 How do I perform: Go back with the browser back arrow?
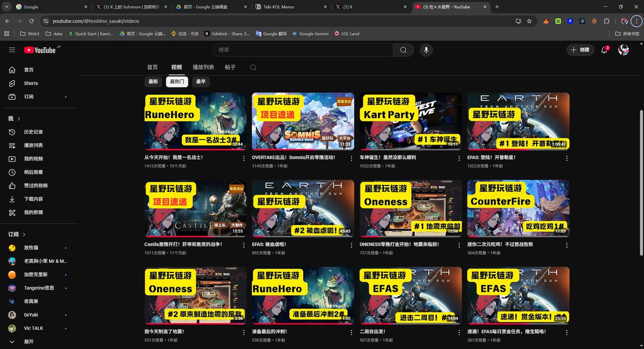pos(8,21)
